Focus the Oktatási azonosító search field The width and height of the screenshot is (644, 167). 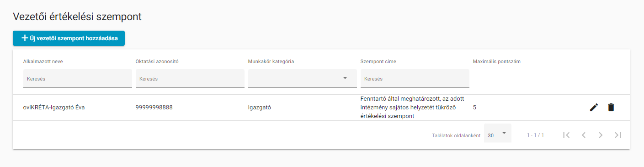tap(190, 78)
